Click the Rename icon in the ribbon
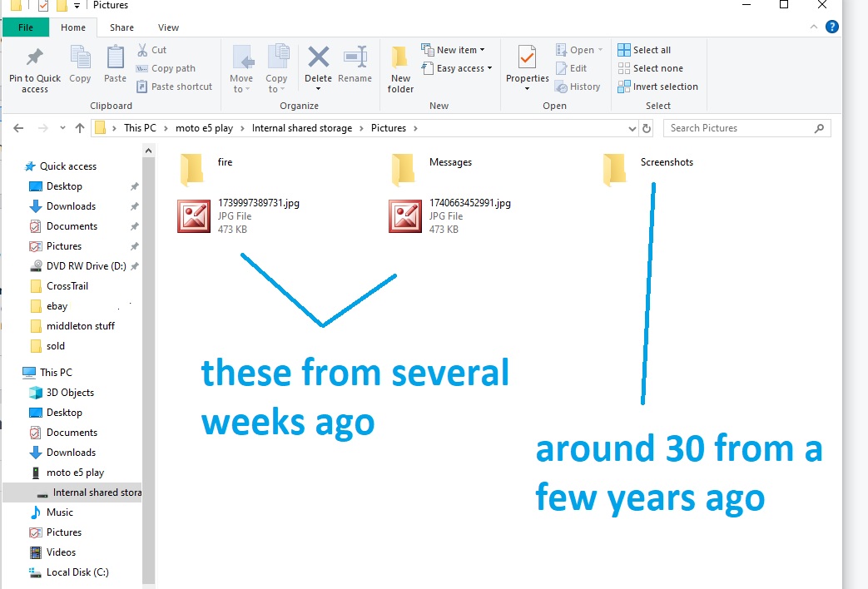 click(355, 57)
